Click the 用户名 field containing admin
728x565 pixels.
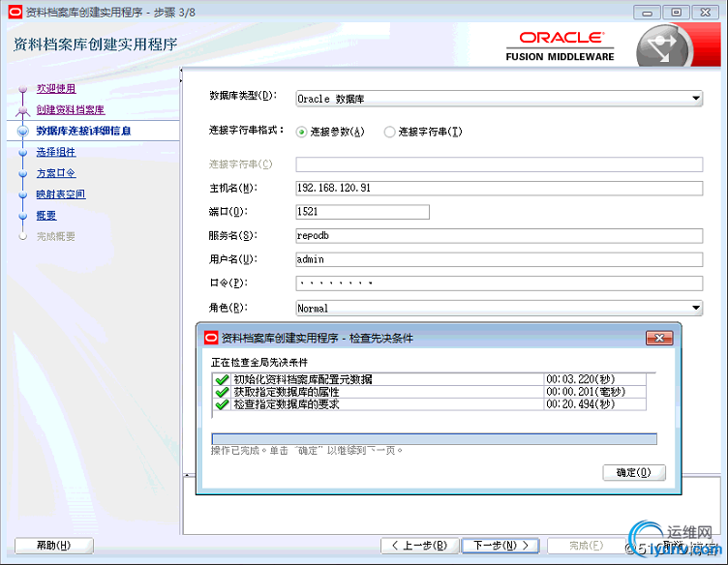500,259
